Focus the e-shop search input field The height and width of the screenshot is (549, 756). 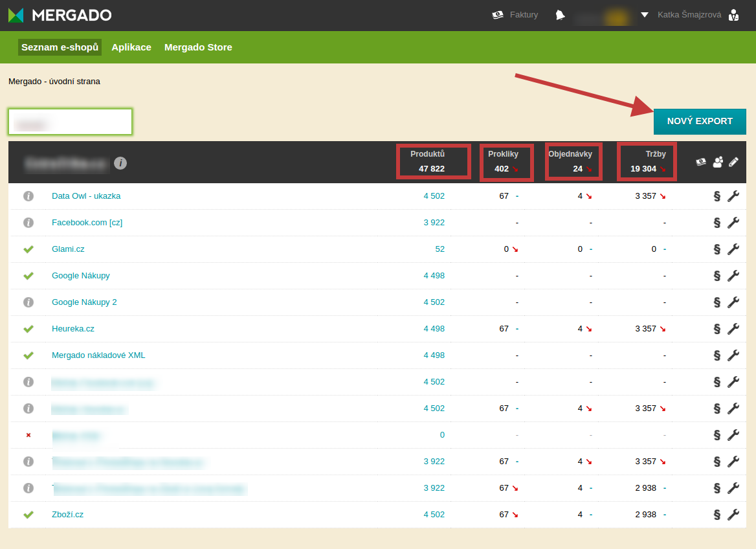[71, 122]
